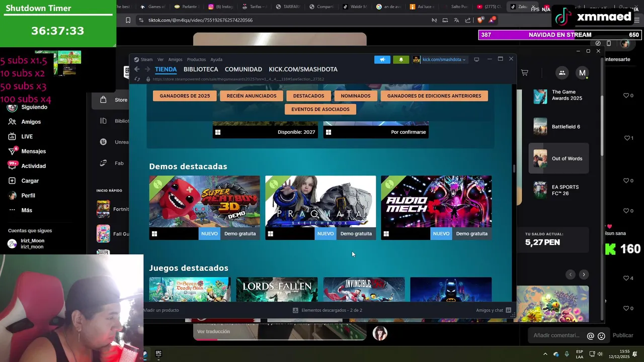The height and width of the screenshot is (362, 644).
Task: Jump to Destacados section
Action: pos(308,96)
